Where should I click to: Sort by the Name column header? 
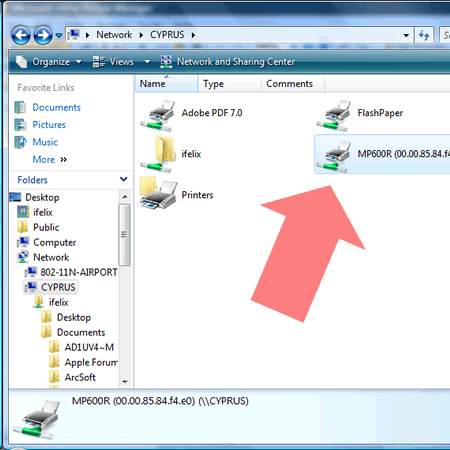(166, 84)
